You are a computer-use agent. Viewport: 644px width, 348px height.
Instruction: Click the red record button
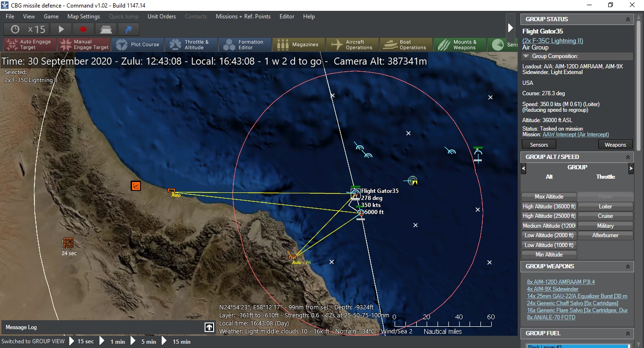83,29
